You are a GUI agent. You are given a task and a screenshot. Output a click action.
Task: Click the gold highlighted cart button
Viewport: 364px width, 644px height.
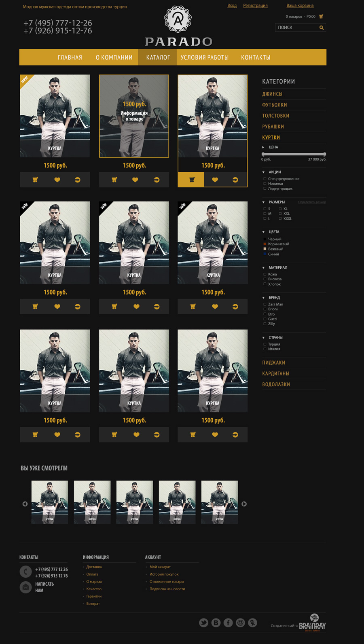point(191,180)
